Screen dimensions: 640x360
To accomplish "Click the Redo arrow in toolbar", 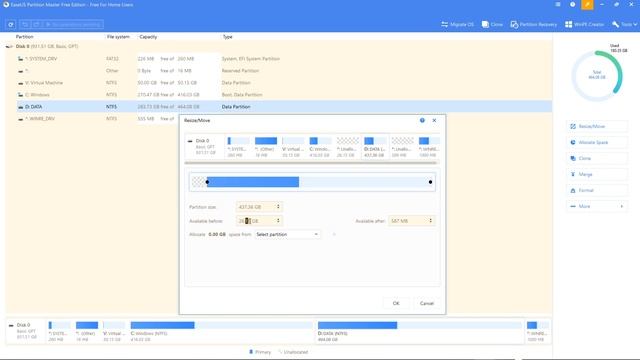I will (36, 24).
